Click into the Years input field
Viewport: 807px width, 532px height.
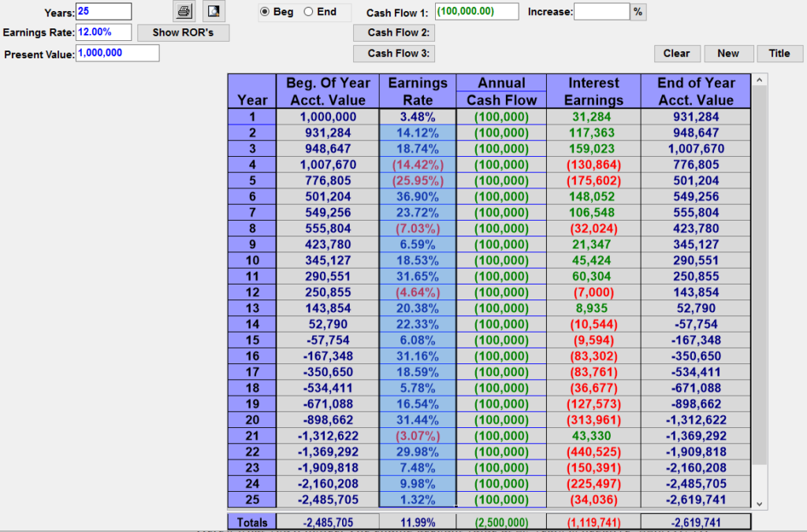[104, 12]
